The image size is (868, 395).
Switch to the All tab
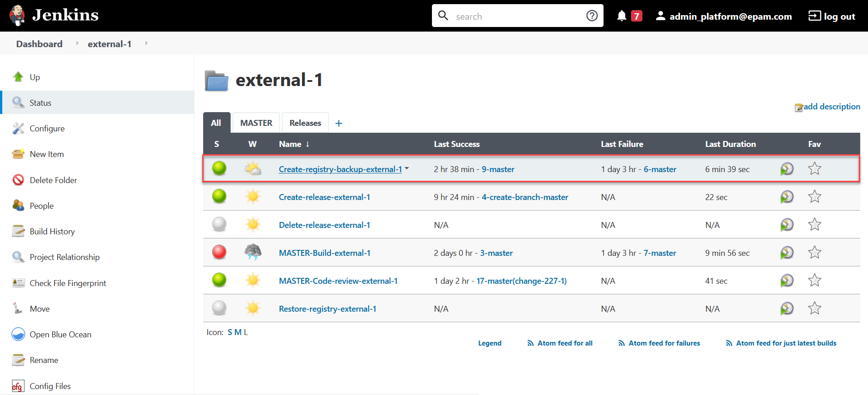(216, 123)
